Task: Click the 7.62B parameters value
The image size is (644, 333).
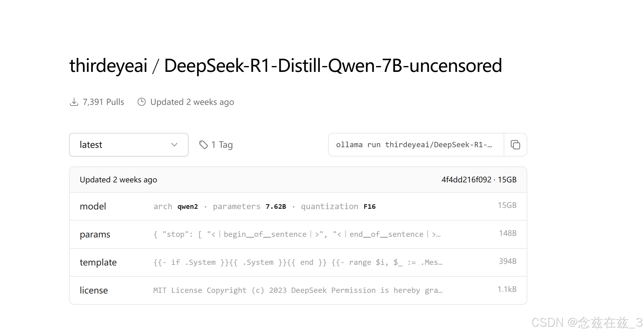Action: pos(276,207)
